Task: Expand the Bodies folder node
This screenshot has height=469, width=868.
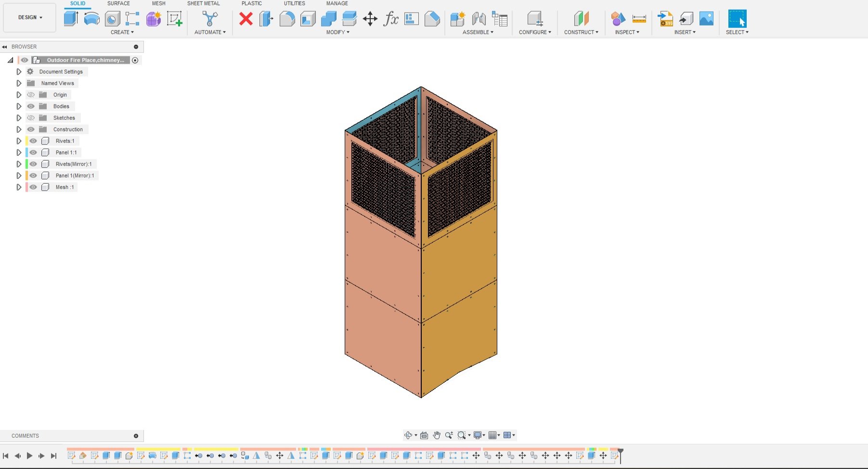Action: [19, 106]
